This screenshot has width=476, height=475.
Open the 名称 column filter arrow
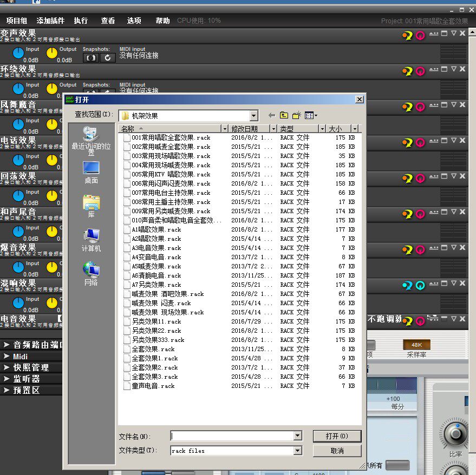click(225, 129)
